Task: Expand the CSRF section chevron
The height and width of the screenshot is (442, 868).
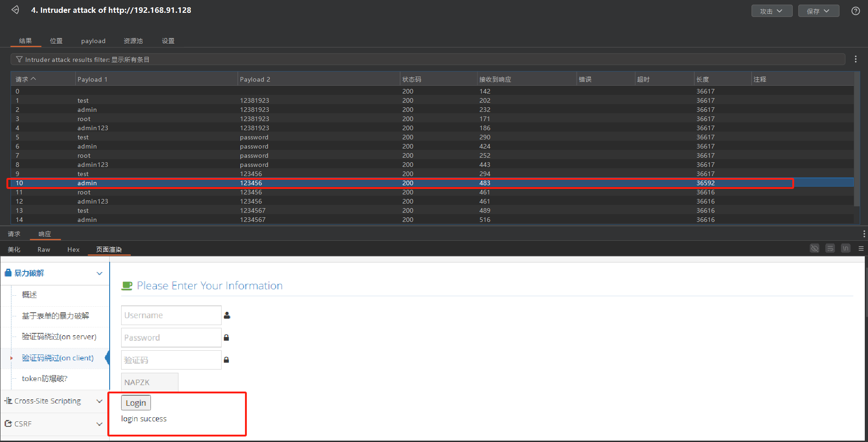Action: [100, 424]
